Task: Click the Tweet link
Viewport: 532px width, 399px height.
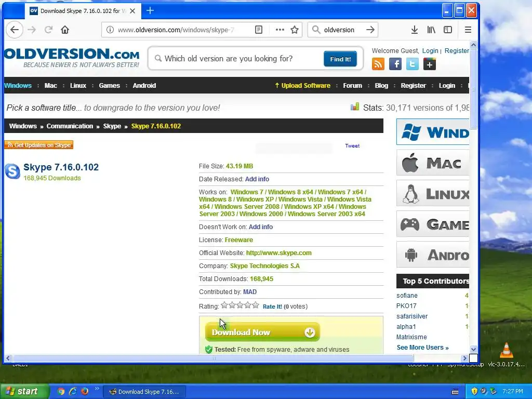Action: point(352,146)
